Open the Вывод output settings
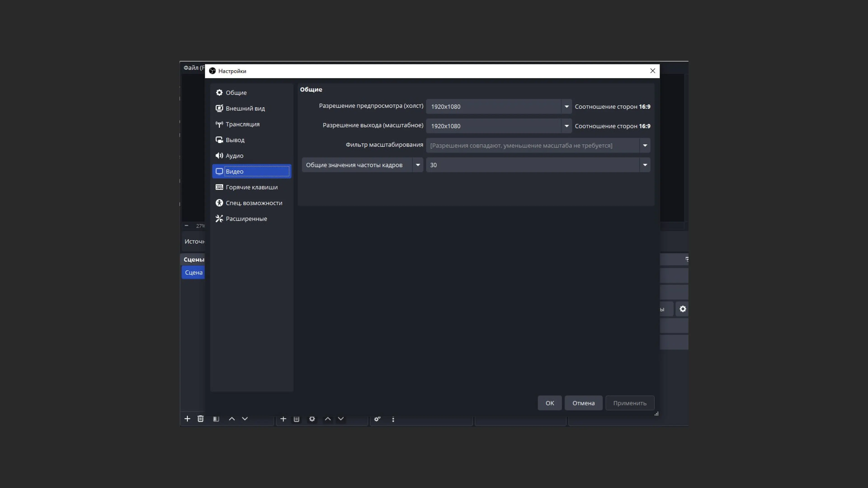Image resolution: width=868 pixels, height=488 pixels. click(x=235, y=140)
